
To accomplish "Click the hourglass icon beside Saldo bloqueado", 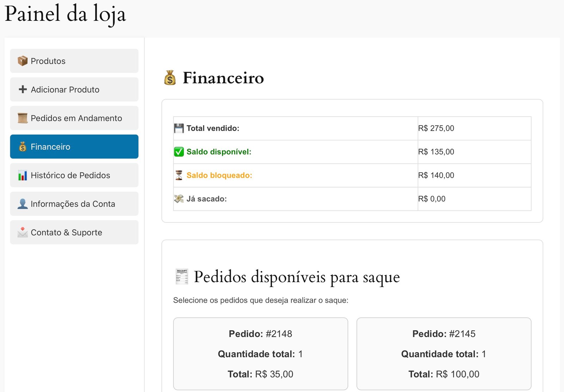I will click(179, 175).
